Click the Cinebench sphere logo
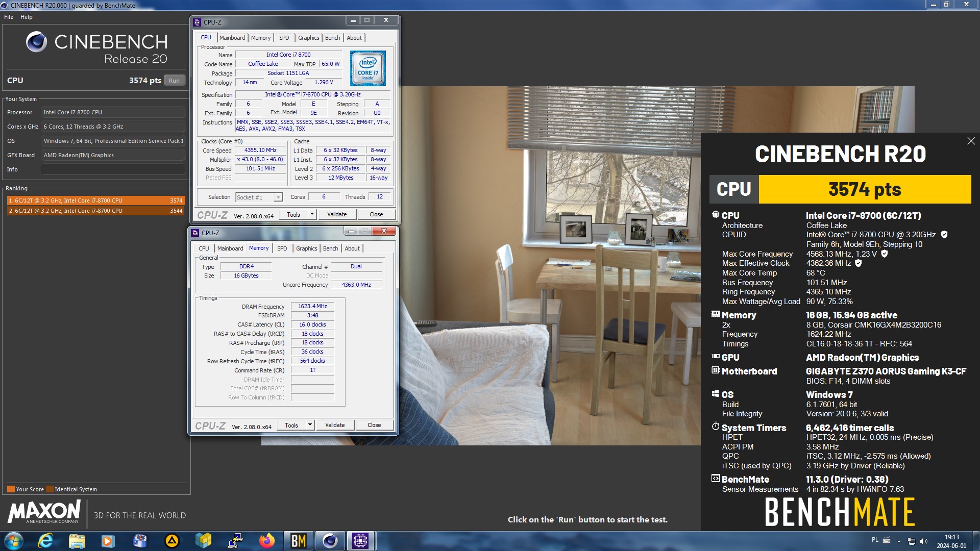 (x=36, y=42)
